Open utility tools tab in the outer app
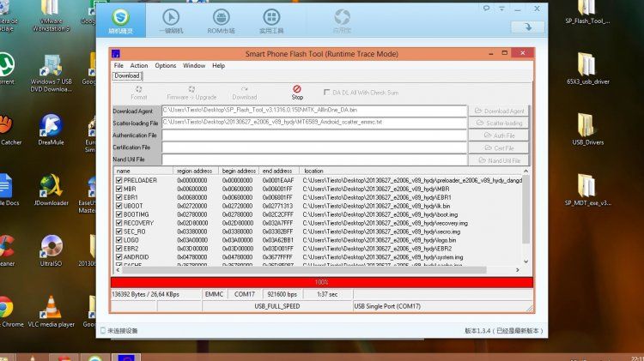The height and width of the screenshot is (361, 644). coord(271,21)
